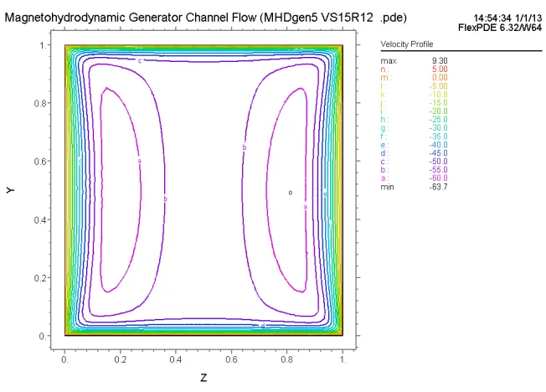Select legend entry 'f: -35.0'

pyautogui.click(x=414, y=137)
